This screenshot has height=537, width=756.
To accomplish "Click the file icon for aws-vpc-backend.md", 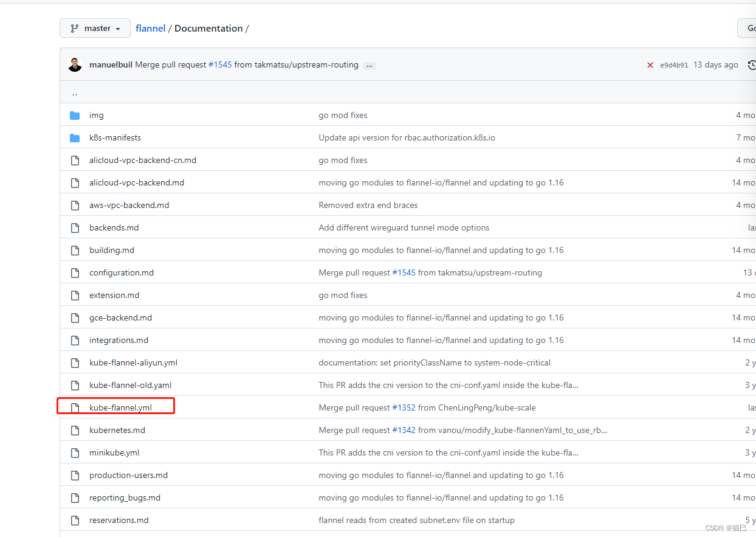I will pyautogui.click(x=75, y=205).
